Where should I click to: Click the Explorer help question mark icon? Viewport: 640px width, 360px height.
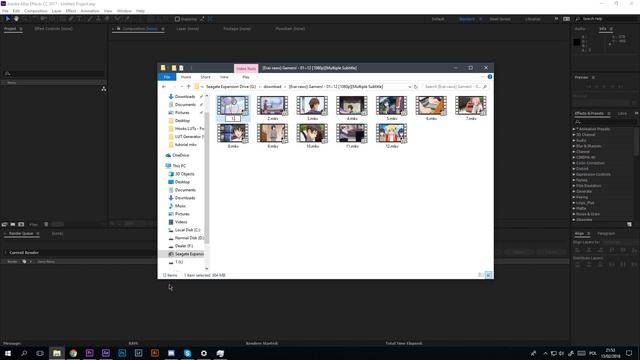click(x=489, y=77)
